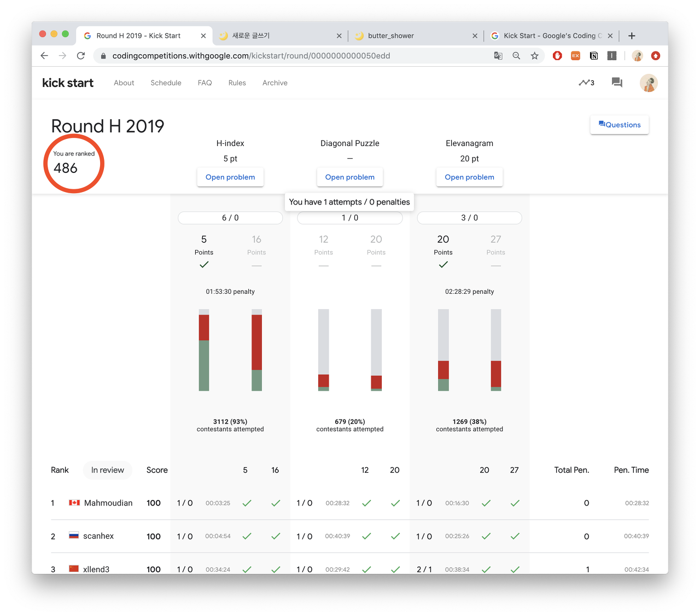700x616 pixels.
Task: Switch to Kick Start - Google's Coding tab
Action: coord(551,36)
